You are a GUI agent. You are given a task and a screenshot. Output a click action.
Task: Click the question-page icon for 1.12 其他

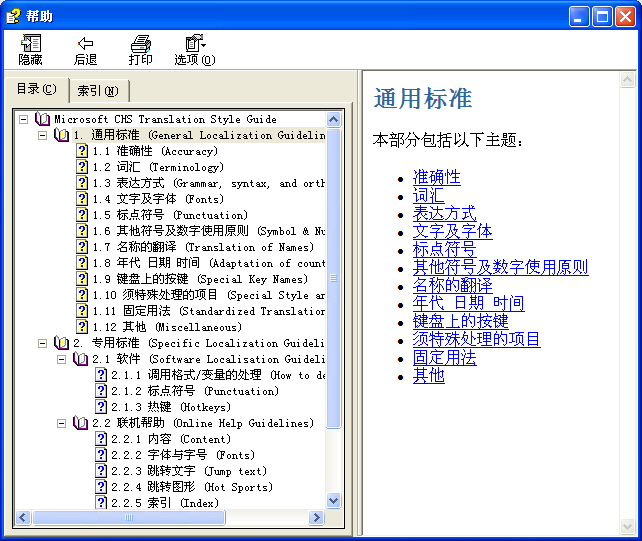(x=82, y=327)
